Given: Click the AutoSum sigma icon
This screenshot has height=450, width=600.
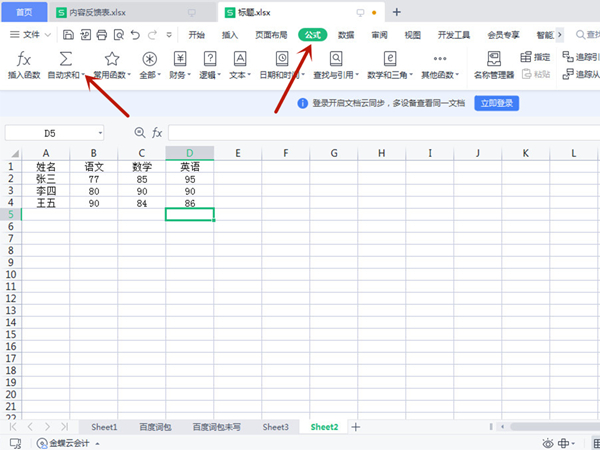Looking at the screenshot, I should coord(65,59).
